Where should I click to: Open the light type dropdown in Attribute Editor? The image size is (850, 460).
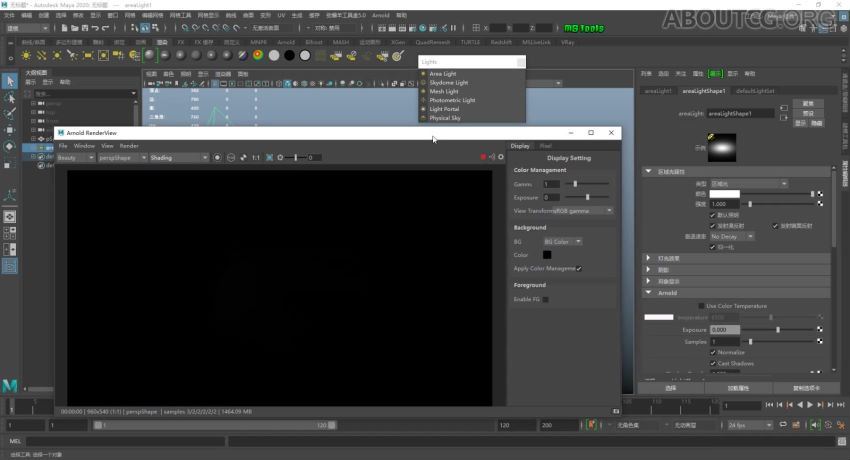749,184
